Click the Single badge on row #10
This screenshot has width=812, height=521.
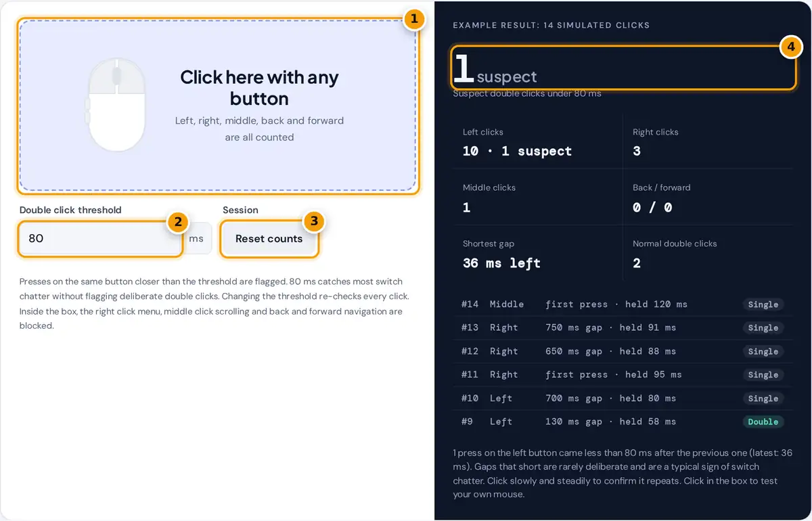[x=763, y=399]
